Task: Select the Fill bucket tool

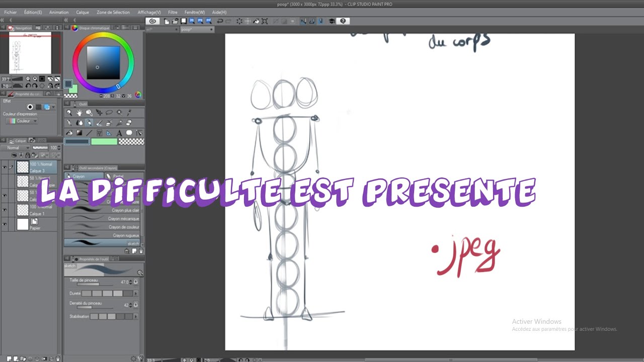Action: point(69,133)
